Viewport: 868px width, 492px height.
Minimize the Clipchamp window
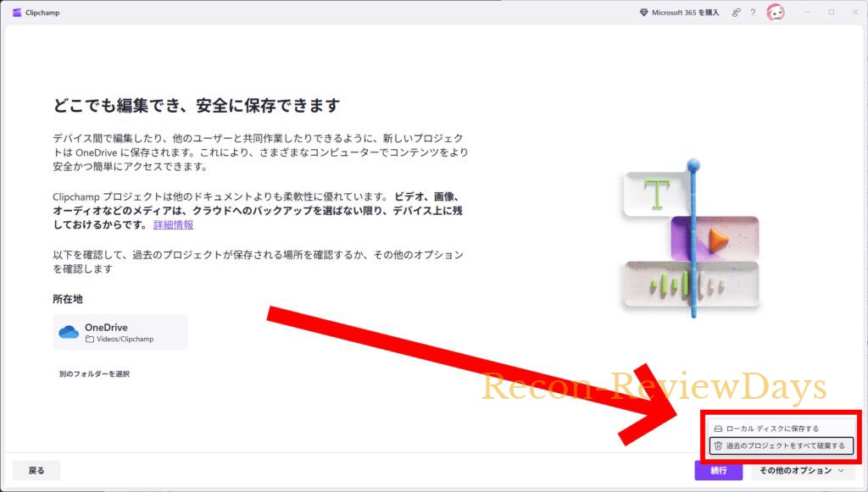tap(807, 12)
